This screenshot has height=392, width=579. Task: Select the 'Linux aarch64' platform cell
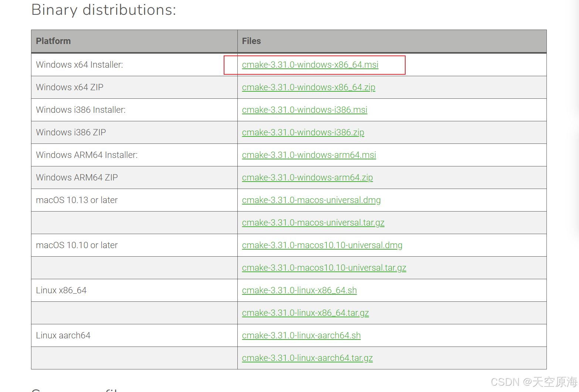point(134,335)
